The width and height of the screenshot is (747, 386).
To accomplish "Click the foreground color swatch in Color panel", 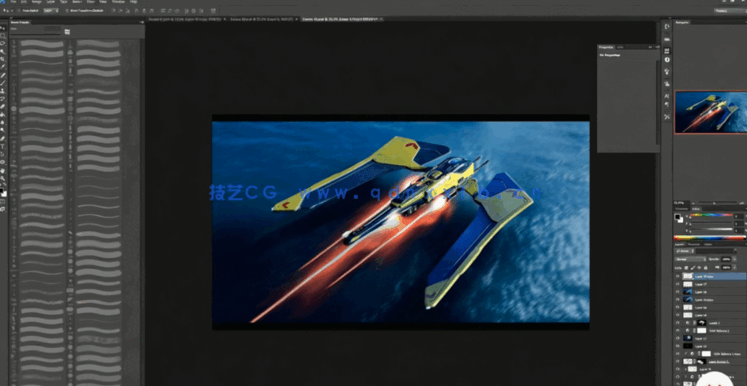I will tap(677, 217).
